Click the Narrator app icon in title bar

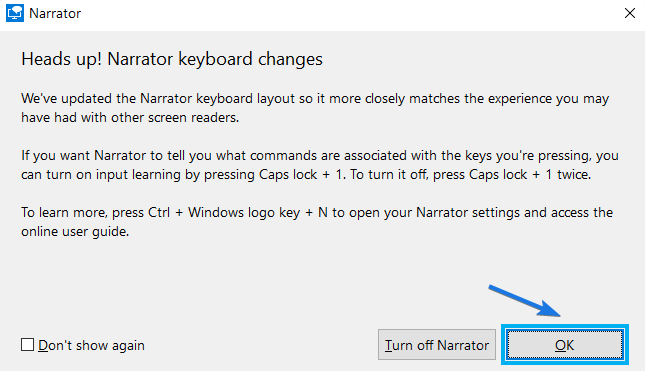click(x=15, y=13)
